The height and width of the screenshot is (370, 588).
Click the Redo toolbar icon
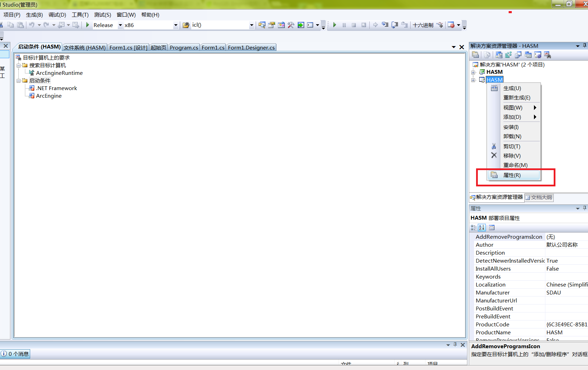[x=46, y=25]
